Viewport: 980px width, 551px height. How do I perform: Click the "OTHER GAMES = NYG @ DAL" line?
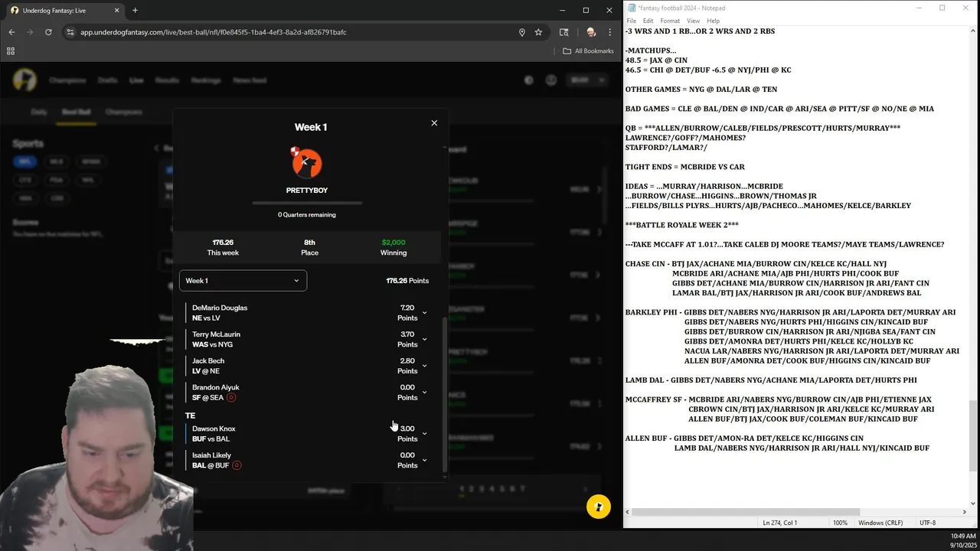[x=701, y=90]
